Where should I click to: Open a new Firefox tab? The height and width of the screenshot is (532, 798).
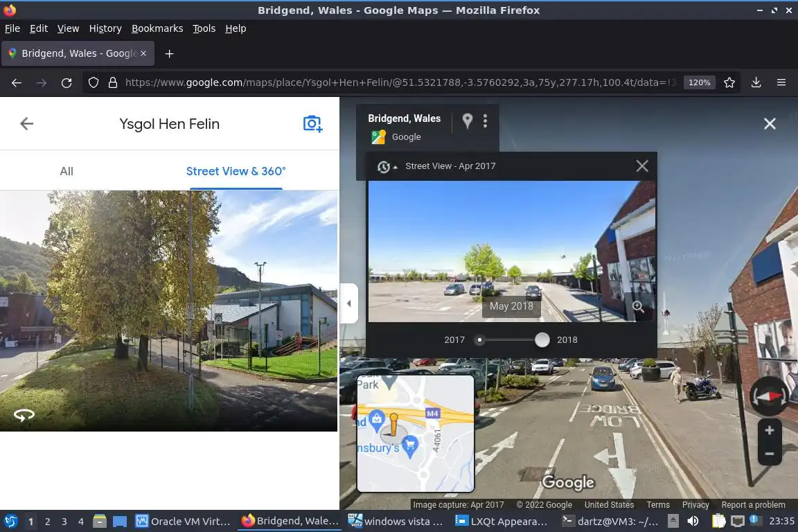170,54
